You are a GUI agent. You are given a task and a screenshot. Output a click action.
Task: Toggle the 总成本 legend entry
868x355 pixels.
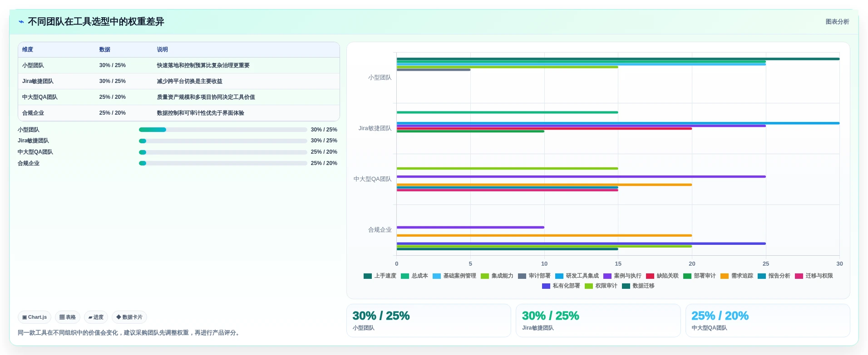pos(414,276)
